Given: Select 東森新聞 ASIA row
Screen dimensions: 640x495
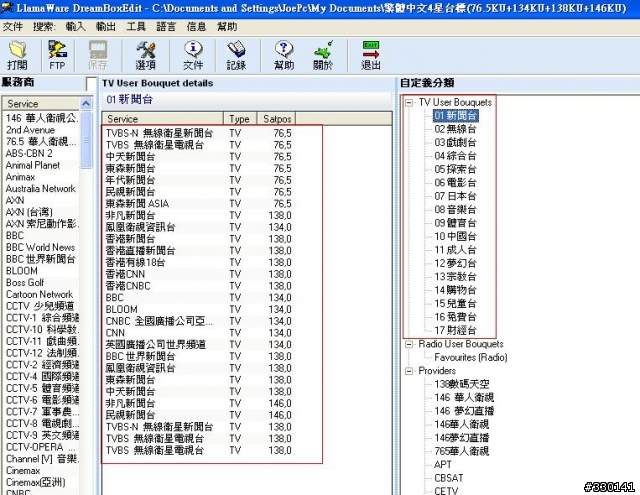Looking at the screenshot, I should (x=198, y=204).
